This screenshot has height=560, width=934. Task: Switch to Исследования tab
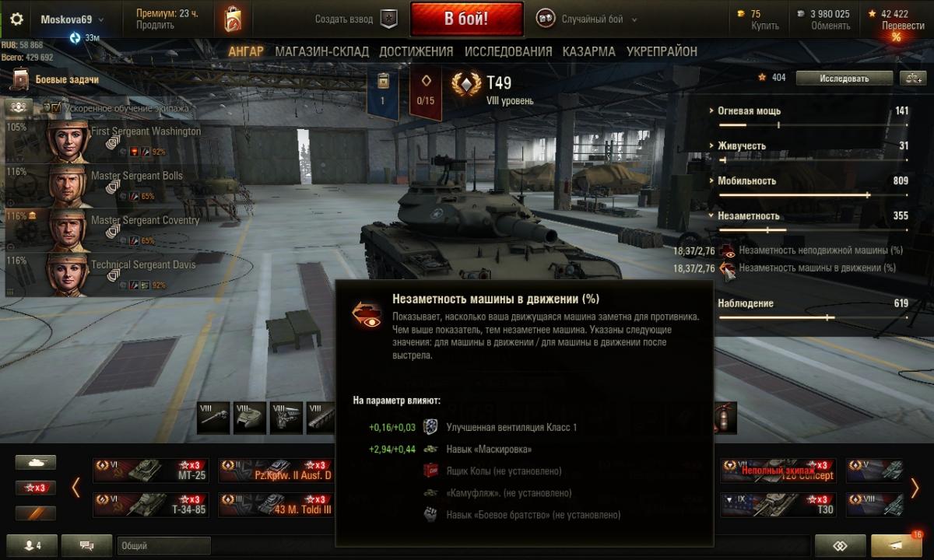pyautogui.click(x=508, y=51)
